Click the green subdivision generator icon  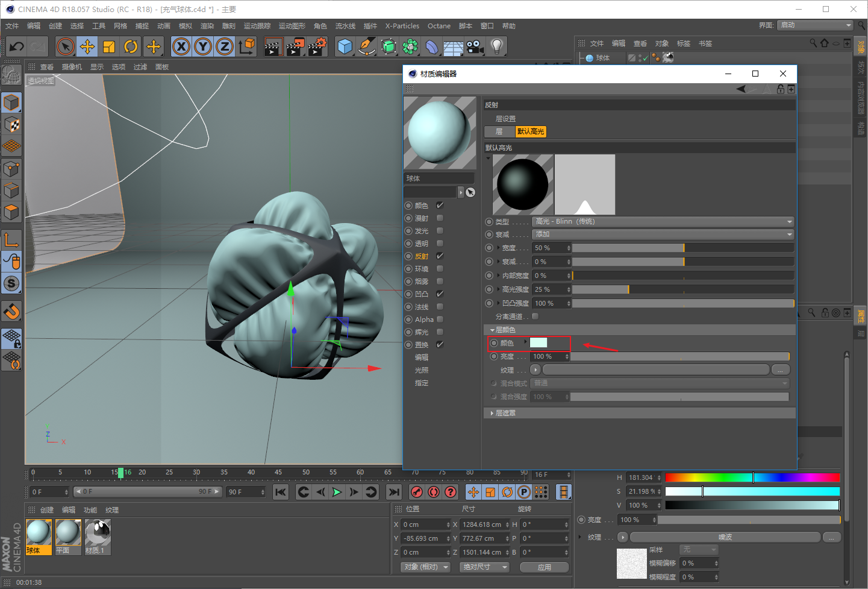click(x=389, y=46)
